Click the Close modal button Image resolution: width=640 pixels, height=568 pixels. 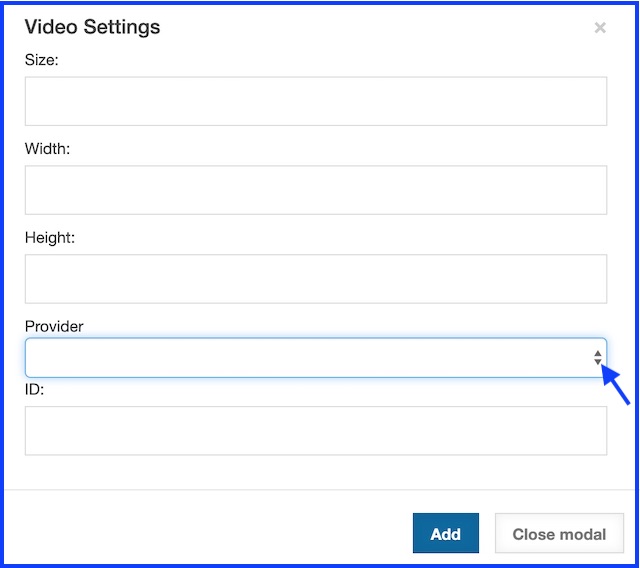coord(559,534)
